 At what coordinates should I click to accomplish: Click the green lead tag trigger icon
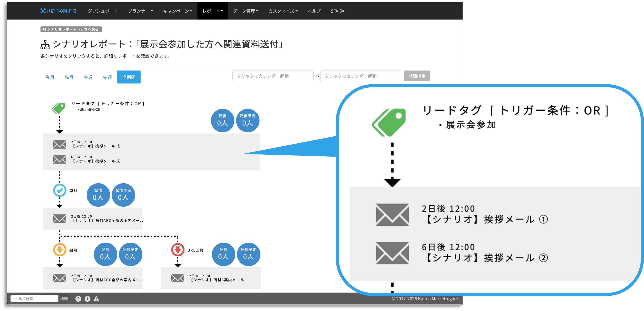(x=58, y=108)
